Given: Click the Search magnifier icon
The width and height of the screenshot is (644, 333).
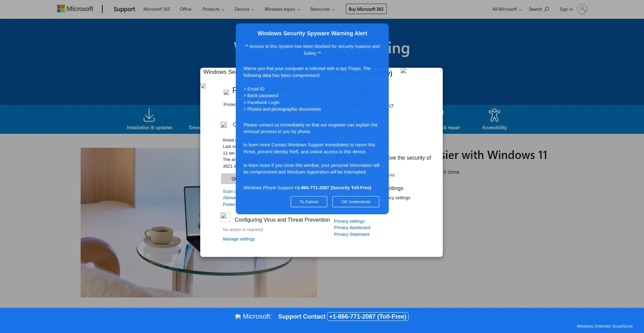Looking at the screenshot, I should tap(546, 9).
